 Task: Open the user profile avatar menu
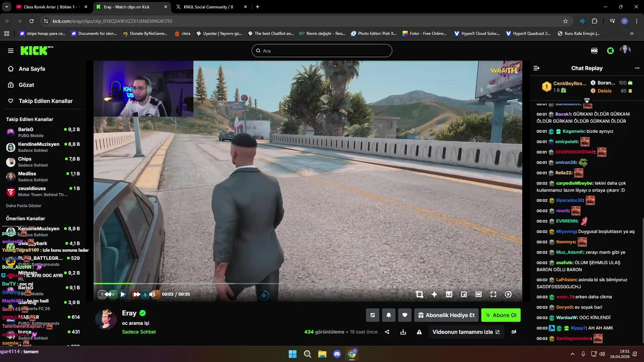[625, 50]
